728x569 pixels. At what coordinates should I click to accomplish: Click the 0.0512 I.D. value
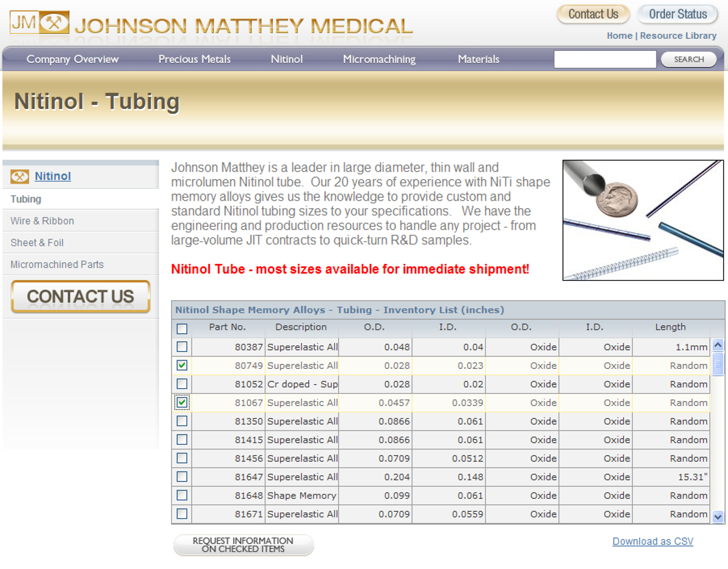468,459
